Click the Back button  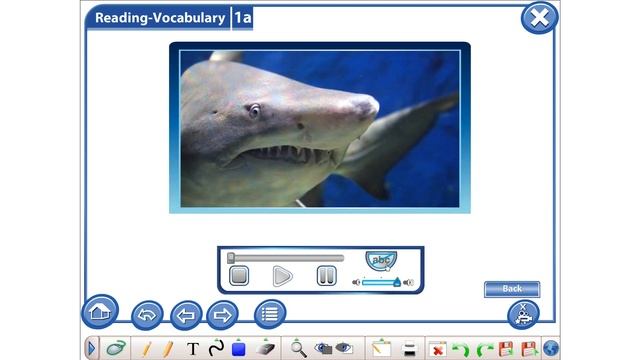[x=512, y=289]
